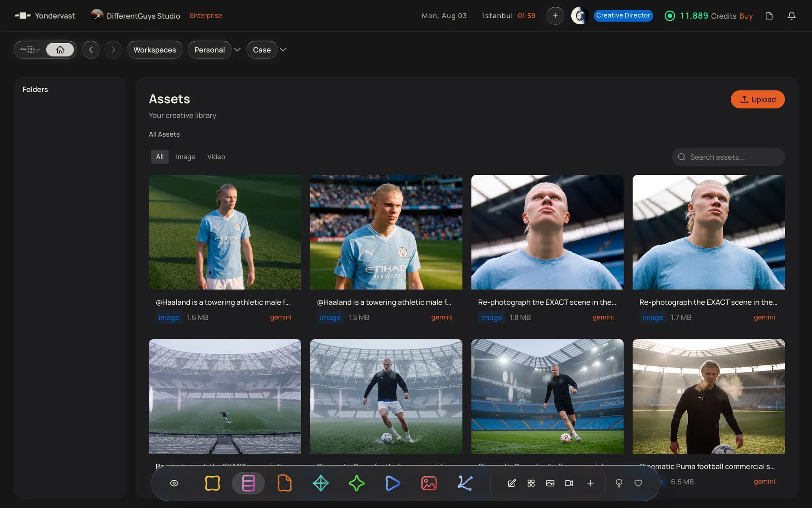The height and width of the screenshot is (508, 812).
Task: Go to home with house icon
Action: pos(60,50)
